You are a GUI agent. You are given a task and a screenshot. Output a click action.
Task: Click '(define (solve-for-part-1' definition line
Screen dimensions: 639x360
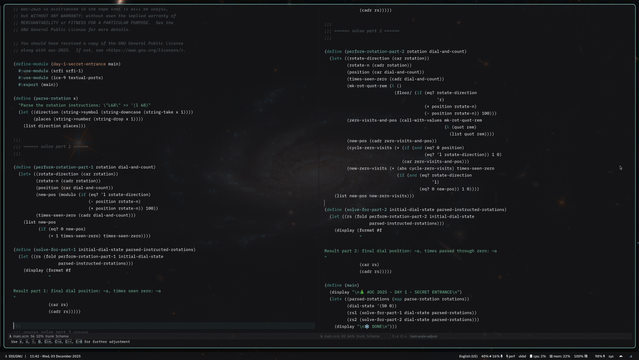[104, 250]
